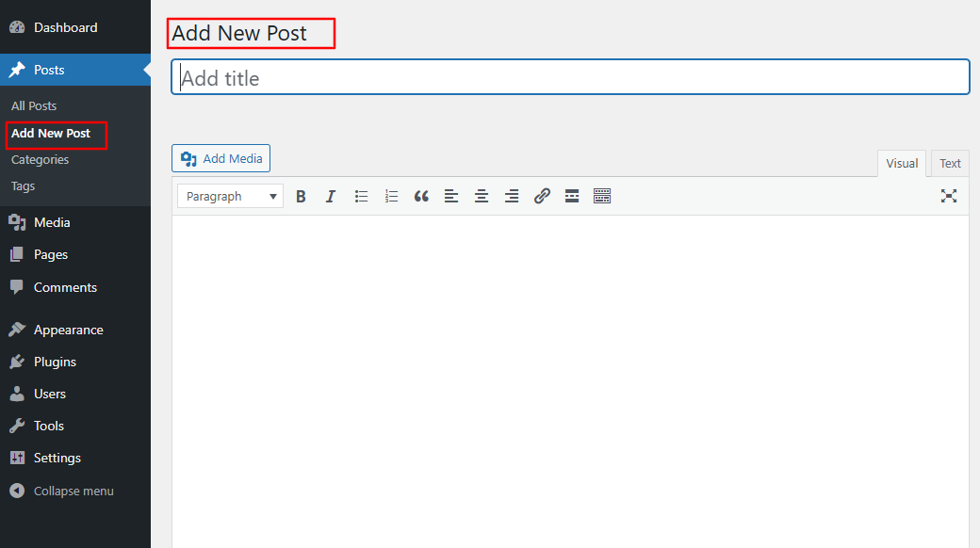Open the Media library menu
Screen dimensions: 980x548
75,222
